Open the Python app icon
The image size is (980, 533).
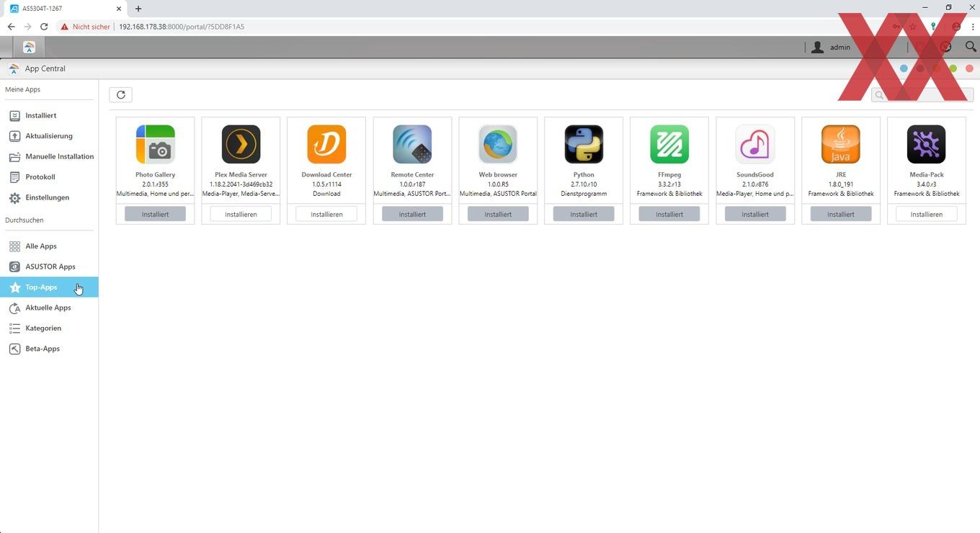(x=584, y=144)
